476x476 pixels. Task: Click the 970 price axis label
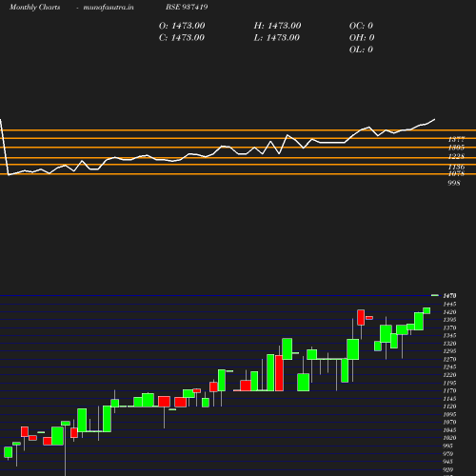click(x=447, y=454)
